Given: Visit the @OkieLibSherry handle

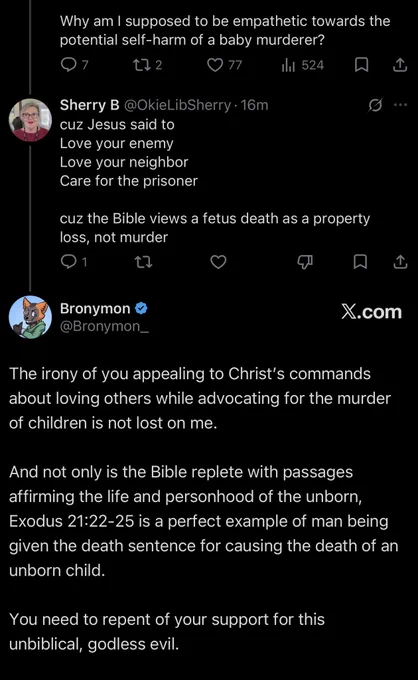Looking at the screenshot, I should coord(177,105).
